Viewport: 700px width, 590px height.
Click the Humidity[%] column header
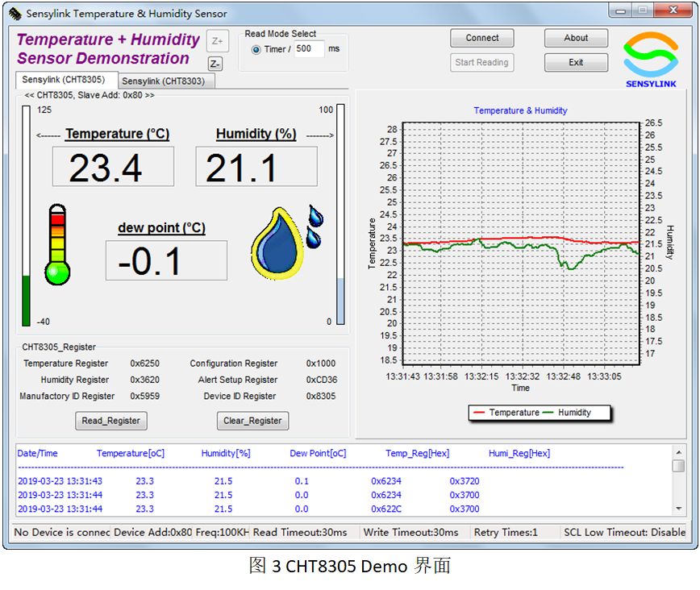coord(226,454)
